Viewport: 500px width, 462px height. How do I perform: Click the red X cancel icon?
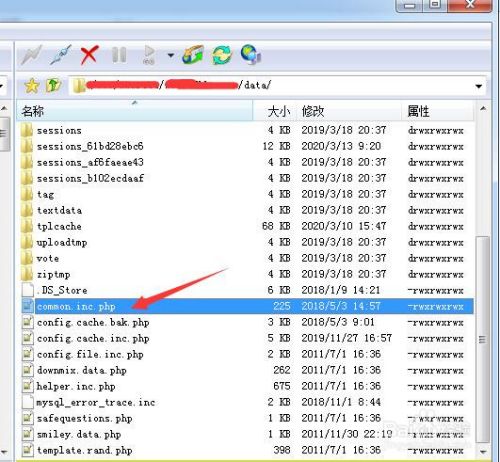(89, 55)
